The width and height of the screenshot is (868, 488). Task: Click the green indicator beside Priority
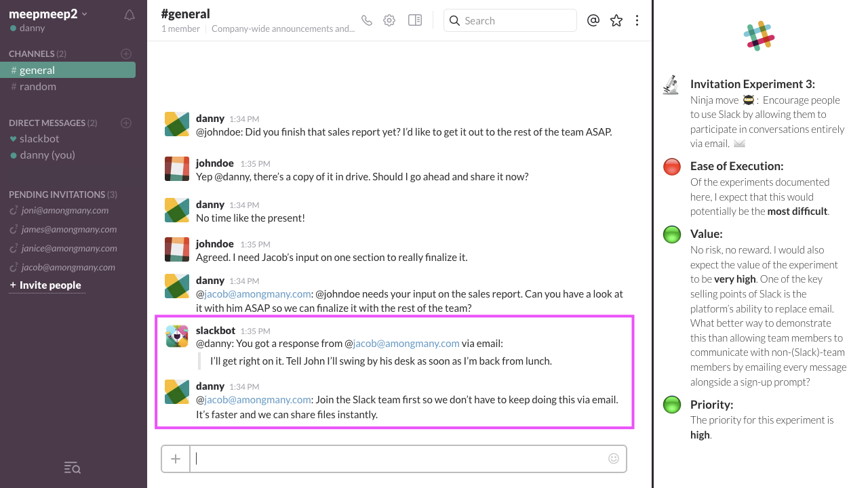click(672, 405)
